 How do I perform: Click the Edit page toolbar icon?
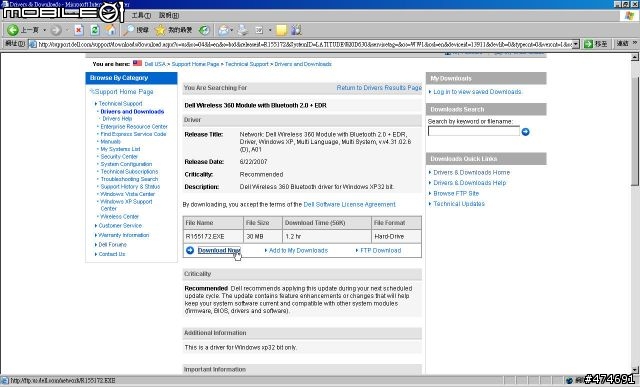coord(259,30)
